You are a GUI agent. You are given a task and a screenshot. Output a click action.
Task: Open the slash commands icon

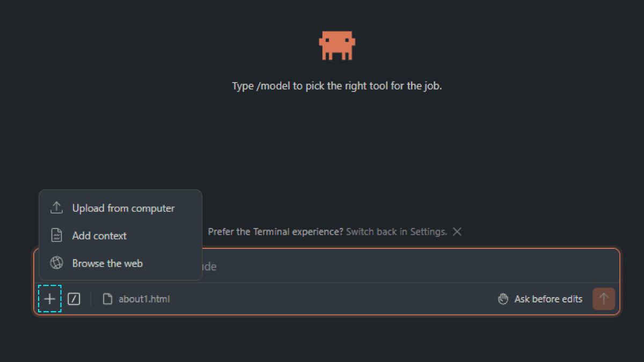coord(74,299)
